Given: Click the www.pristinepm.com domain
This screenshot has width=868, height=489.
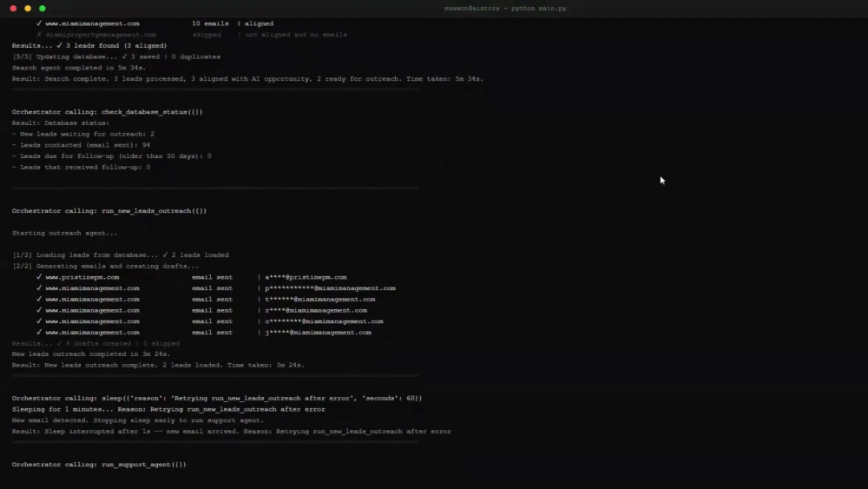Looking at the screenshot, I should coord(82,277).
